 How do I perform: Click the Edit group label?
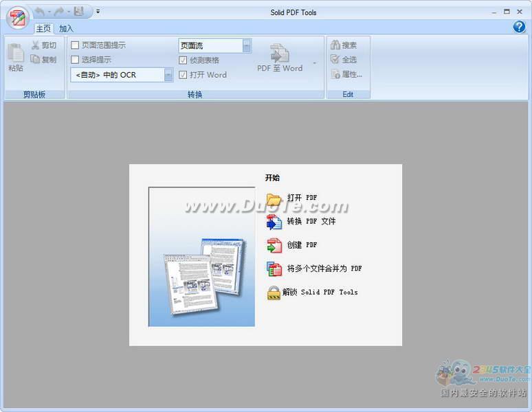coord(348,95)
